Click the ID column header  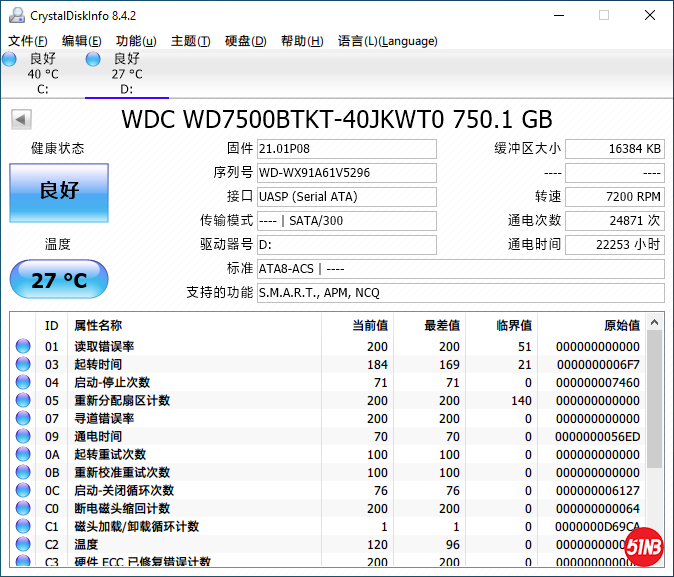[x=51, y=325]
